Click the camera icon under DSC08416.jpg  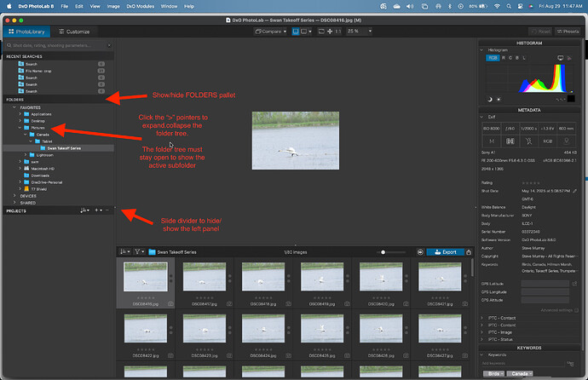pos(170,304)
